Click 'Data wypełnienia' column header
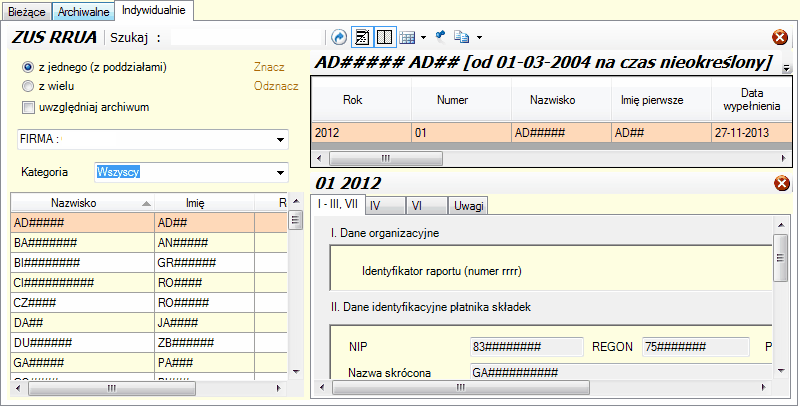Image resolution: width=800 pixels, height=407 pixels. pyautogui.click(x=752, y=100)
